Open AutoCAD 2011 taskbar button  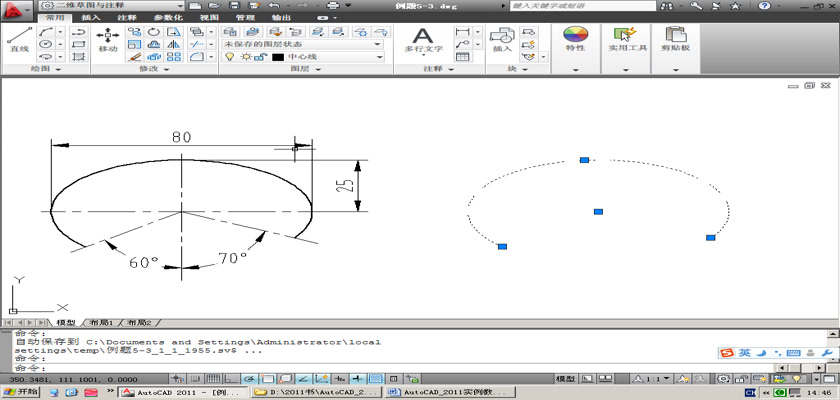point(183,393)
